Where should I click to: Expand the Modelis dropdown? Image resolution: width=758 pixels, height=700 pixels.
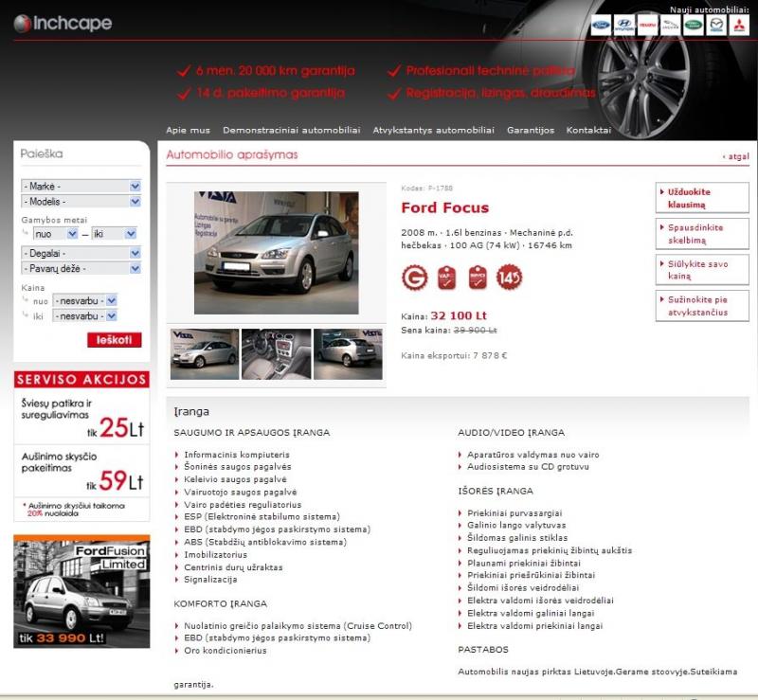pos(81,202)
